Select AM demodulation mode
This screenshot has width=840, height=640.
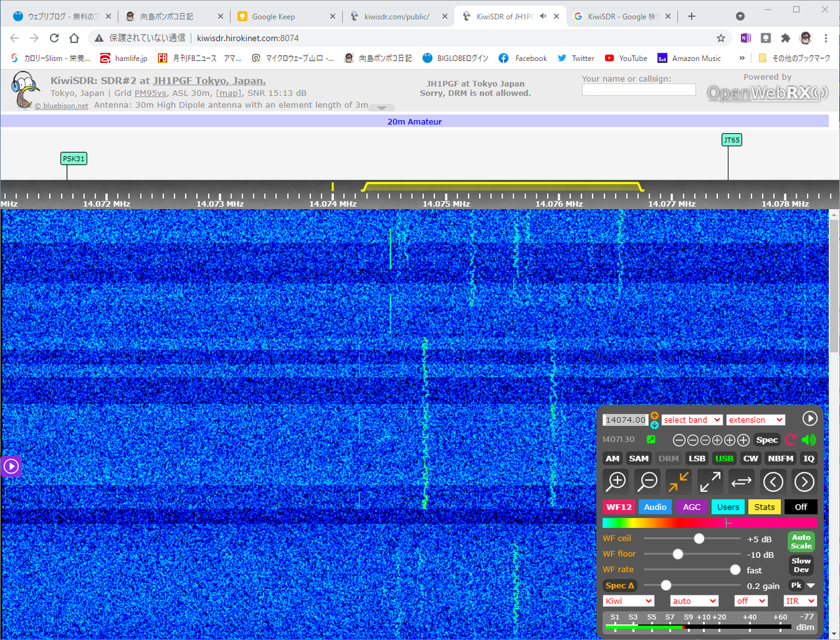pos(612,458)
